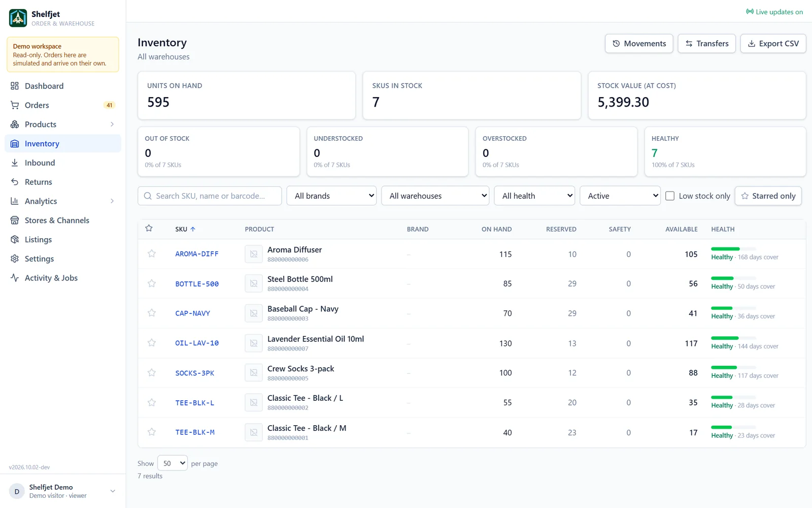Star the BOTTLE-500 row
Screen dimensions: 812x508
[152, 283]
